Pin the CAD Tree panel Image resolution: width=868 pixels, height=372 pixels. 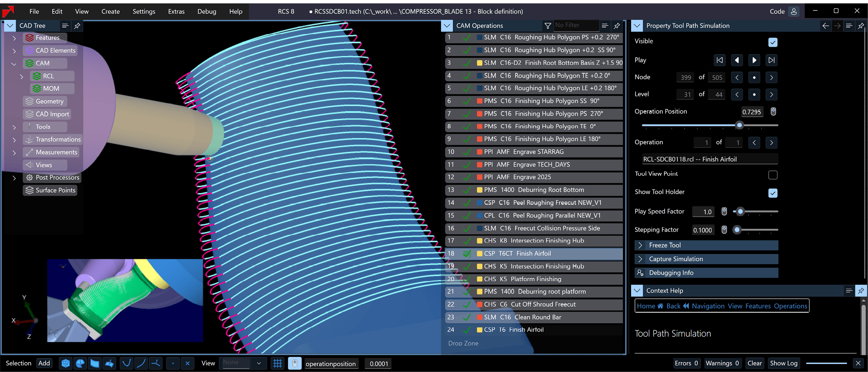click(77, 26)
